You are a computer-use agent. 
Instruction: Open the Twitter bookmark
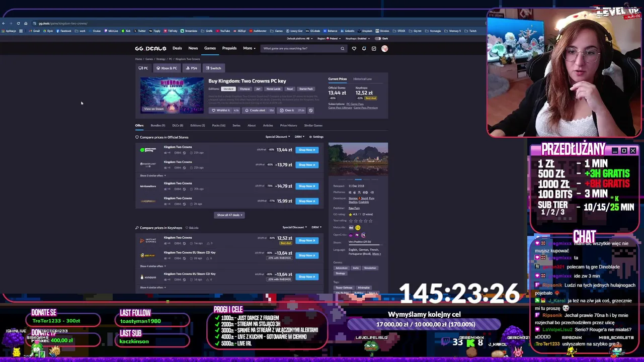pos(140,31)
